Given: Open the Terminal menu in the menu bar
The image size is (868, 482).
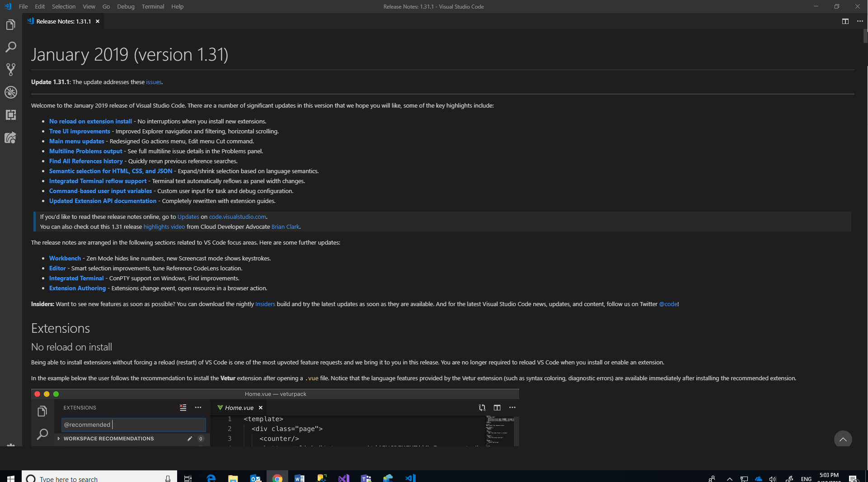Looking at the screenshot, I should point(152,6).
